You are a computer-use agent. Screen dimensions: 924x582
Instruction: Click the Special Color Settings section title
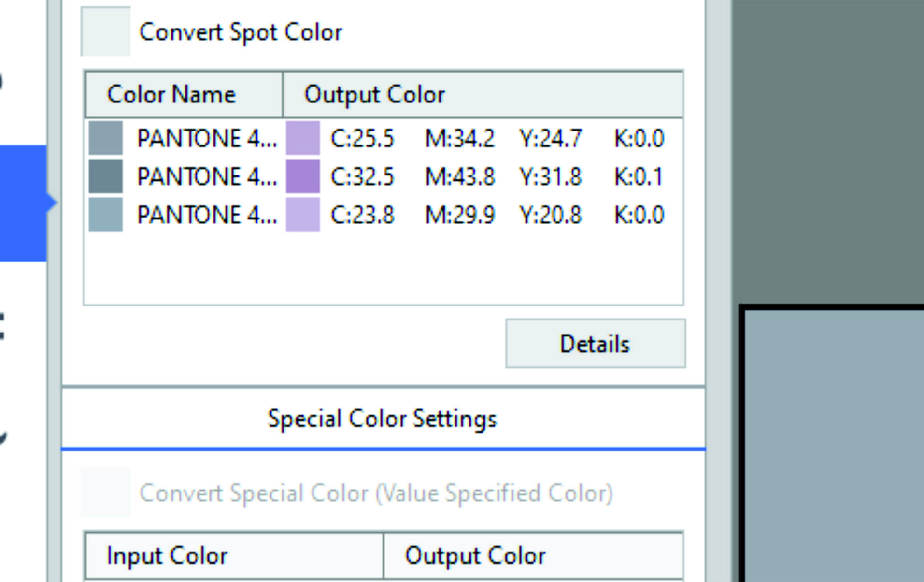pos(382,419)
